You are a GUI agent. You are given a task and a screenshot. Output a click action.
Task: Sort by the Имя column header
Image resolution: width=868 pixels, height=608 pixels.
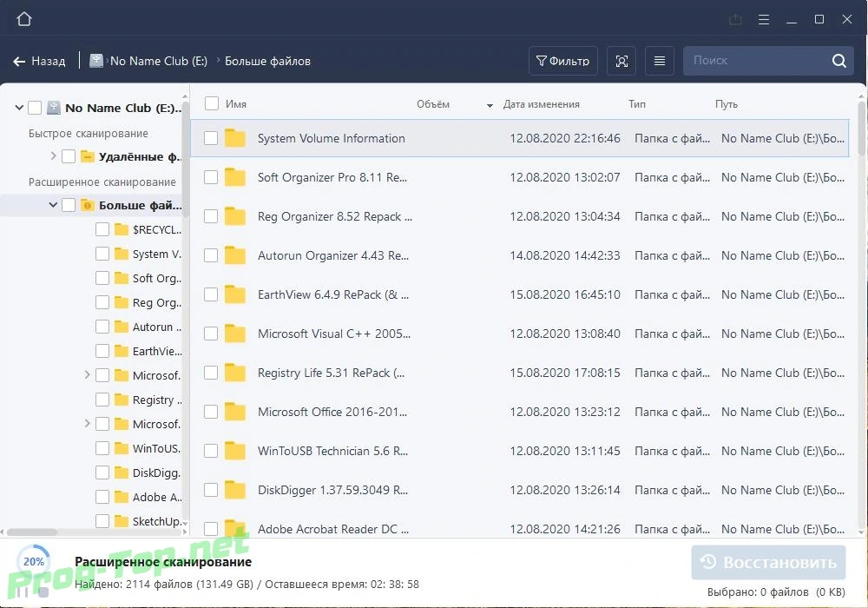point(236,104)
